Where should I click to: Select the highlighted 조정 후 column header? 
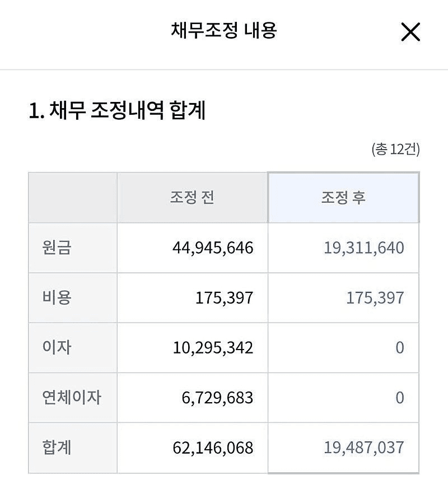click(x=343, y=198)
